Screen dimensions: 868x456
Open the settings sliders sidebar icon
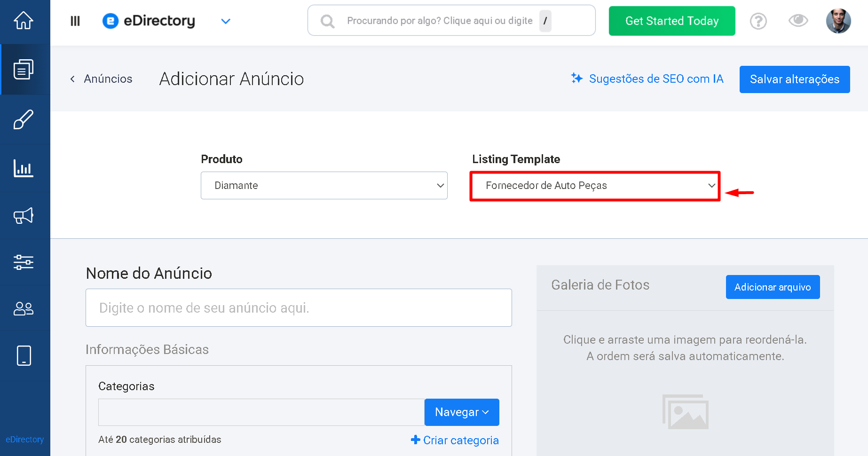pos(24,262)
